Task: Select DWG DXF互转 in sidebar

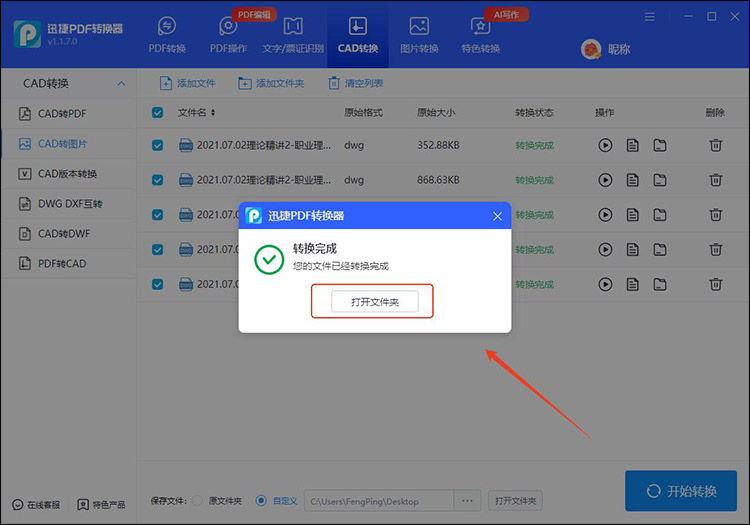Action: [x=69, y=204]
